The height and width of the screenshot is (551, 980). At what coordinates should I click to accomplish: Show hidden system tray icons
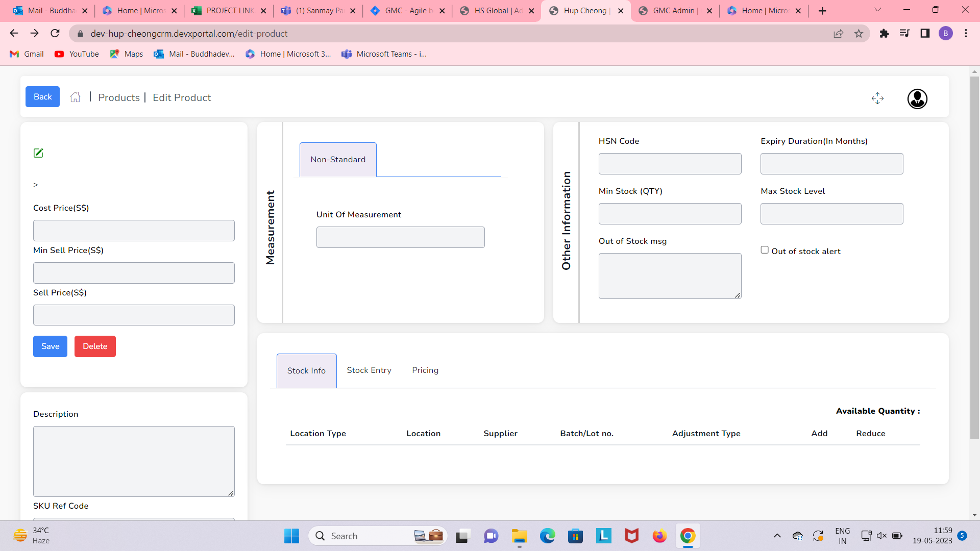(777, 536)
